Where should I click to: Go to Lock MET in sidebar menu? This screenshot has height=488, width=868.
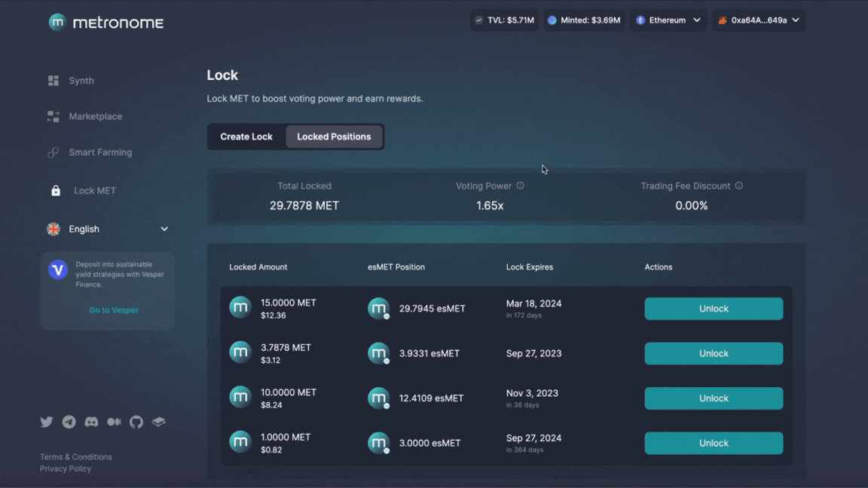(x=95, y=191)
